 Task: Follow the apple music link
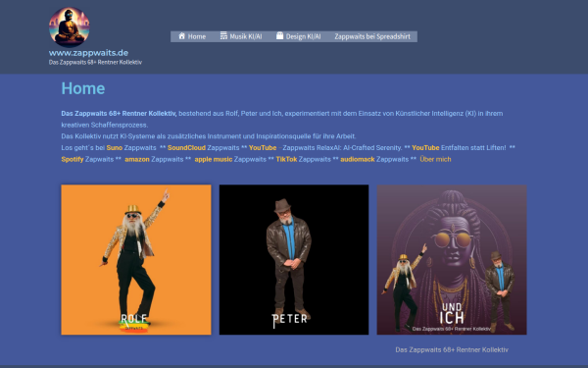(214, 160)
